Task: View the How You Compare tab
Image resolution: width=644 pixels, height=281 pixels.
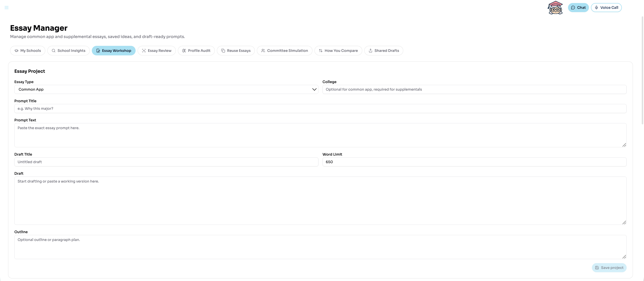Action: [338, 51]
